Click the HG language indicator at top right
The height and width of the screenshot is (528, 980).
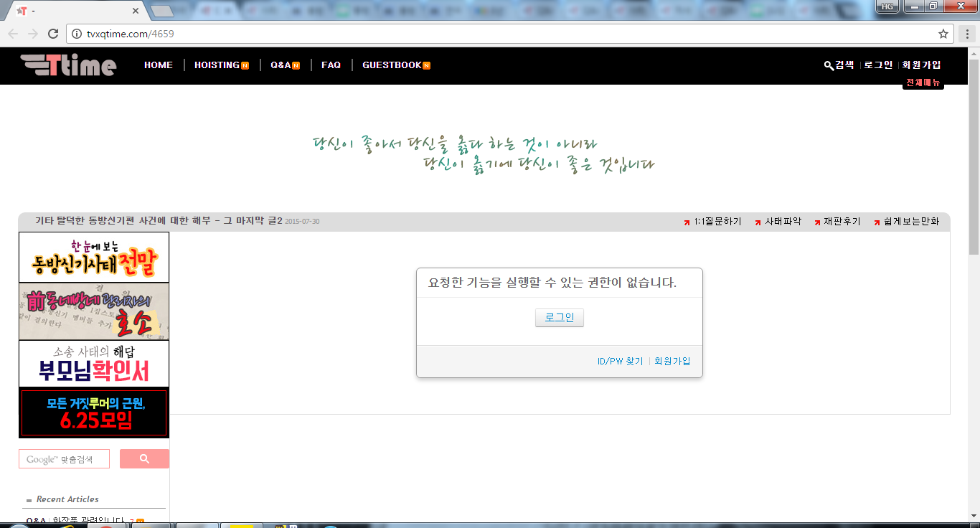pos(887,6)
